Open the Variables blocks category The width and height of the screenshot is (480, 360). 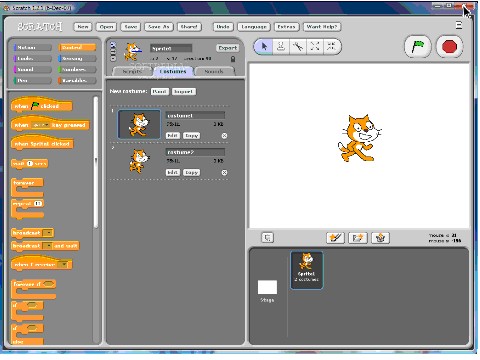77,81
